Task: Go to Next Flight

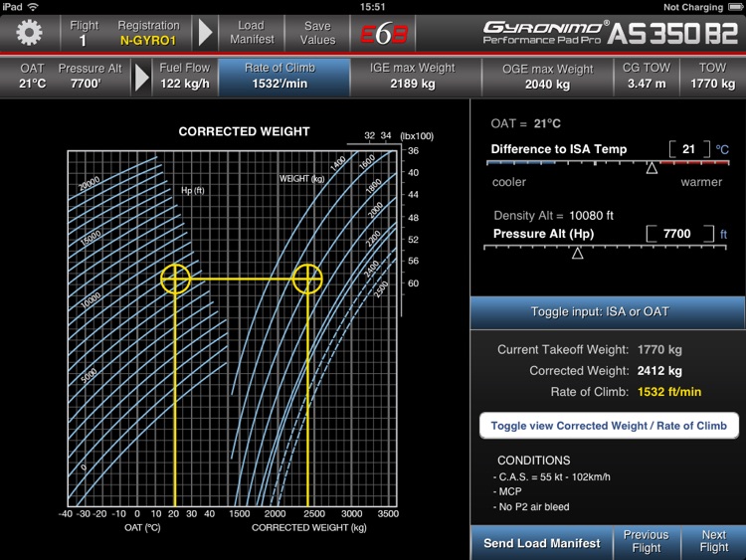Action: (x=713, y=541)
